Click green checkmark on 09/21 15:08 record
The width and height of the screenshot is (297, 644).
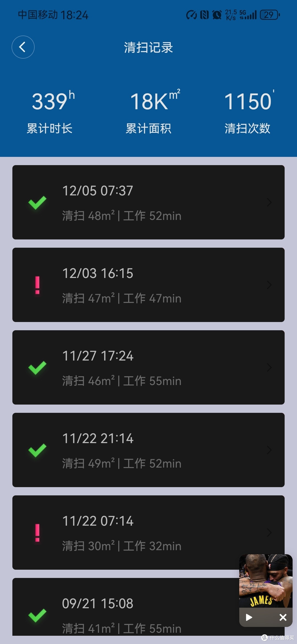click(x=37, y=616)
